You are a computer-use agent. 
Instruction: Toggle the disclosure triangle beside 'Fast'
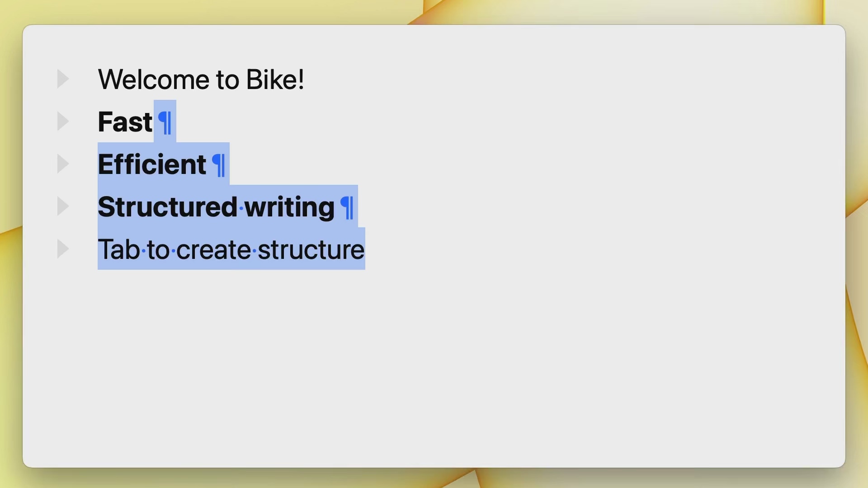[x=63, y=122]
